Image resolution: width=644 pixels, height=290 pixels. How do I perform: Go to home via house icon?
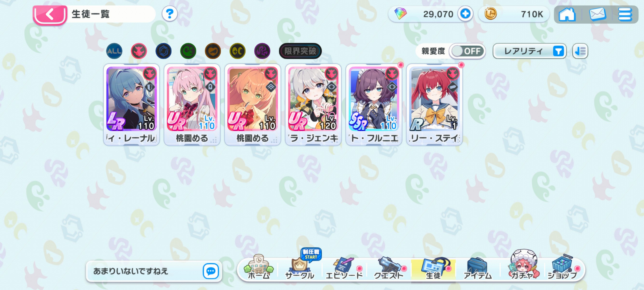tap(567, 14)
